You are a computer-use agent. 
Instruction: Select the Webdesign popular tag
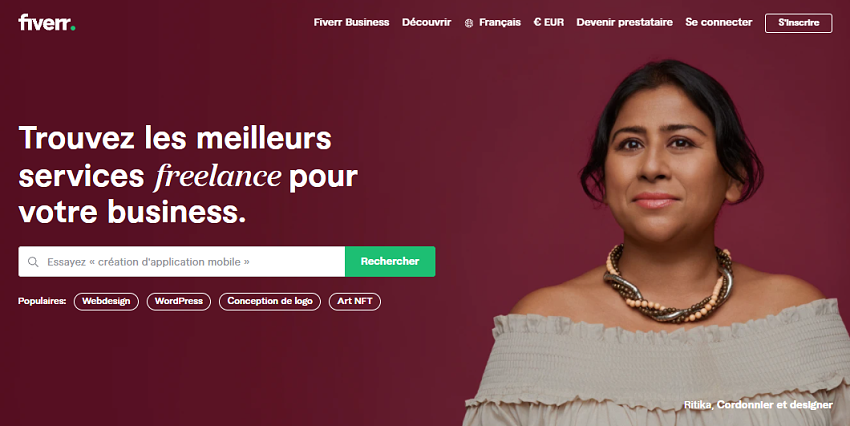(106, 301)
